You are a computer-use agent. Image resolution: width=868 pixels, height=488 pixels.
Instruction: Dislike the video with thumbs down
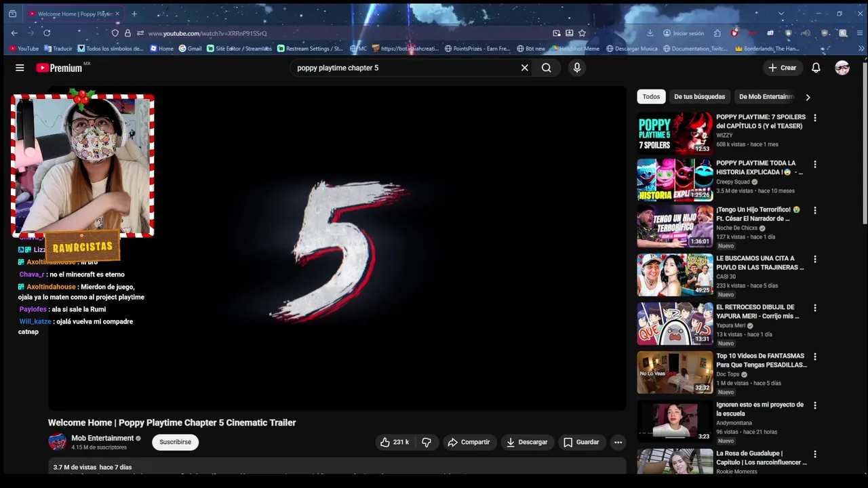tap(427, 442)
